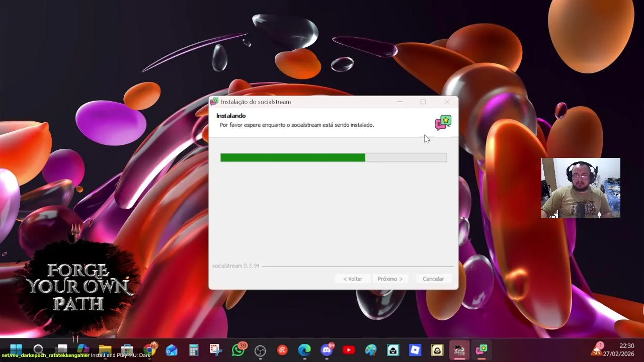Open Microsoft Edge from the taskbar
The height and width of the screenshot is (362, 644).
click(x=304, y=350)
